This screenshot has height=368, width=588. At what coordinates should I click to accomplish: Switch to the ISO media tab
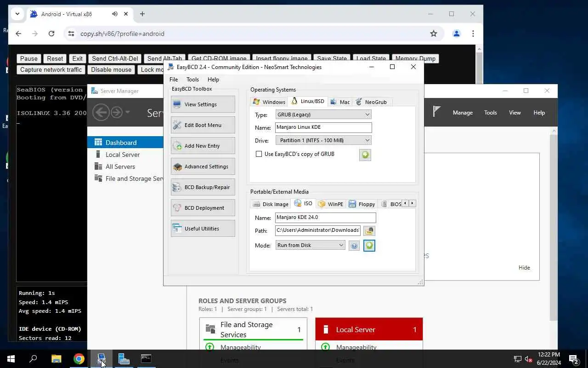click(303, 203)
